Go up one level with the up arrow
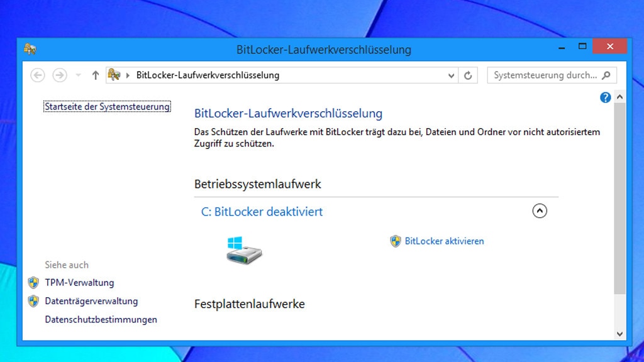Screen dimensions: 644x362 96,75
